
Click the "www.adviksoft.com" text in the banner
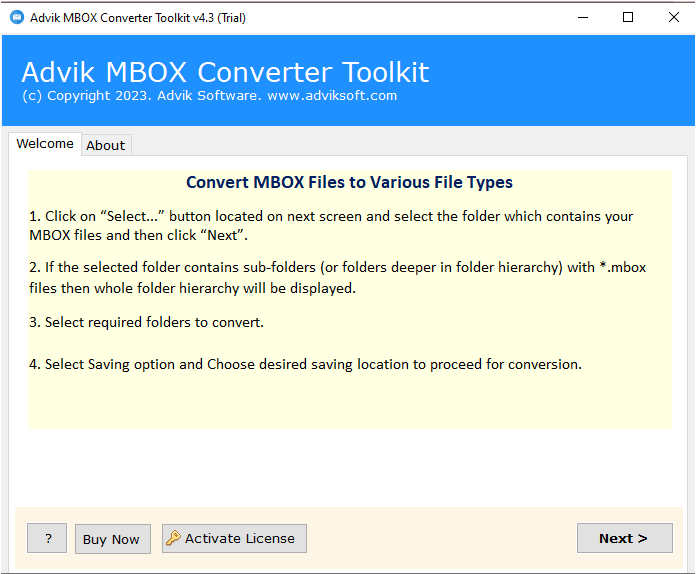pos(332,95)
